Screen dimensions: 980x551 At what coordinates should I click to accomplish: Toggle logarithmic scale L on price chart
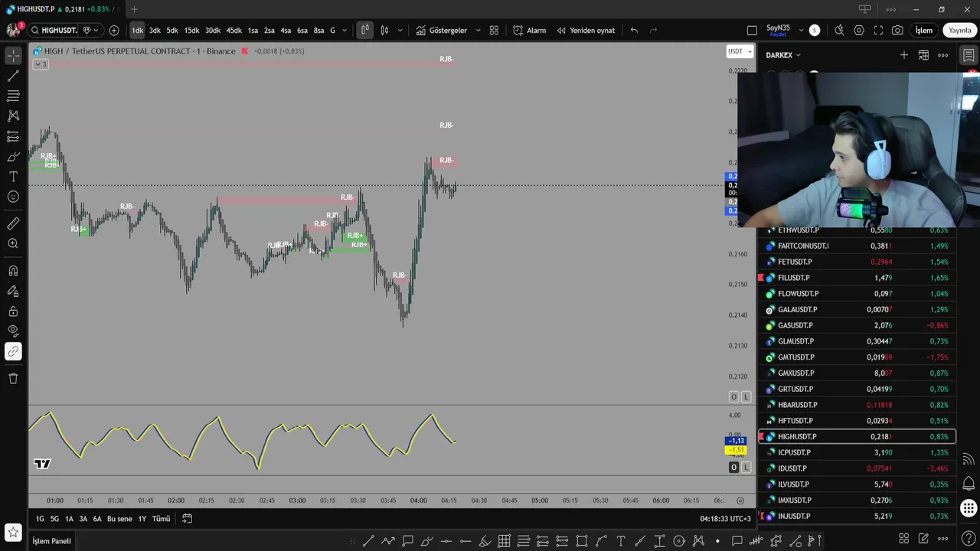(x=746, y=396)
